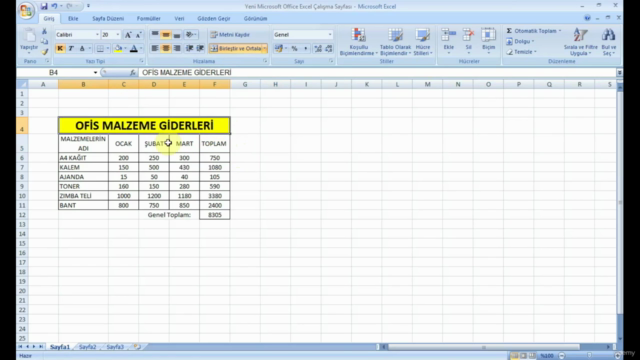Cut selection with the scissors icon

44,31
